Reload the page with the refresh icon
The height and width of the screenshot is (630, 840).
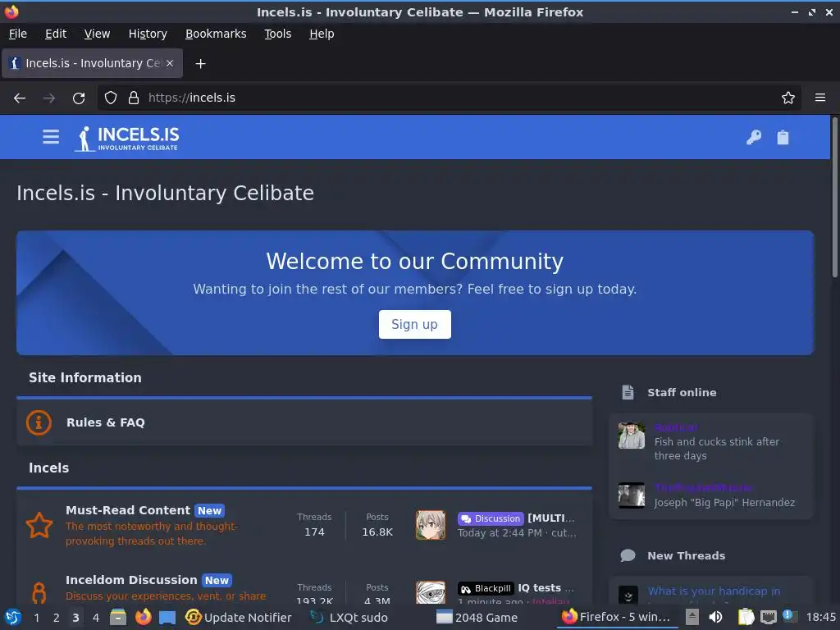tap(79, 98)
